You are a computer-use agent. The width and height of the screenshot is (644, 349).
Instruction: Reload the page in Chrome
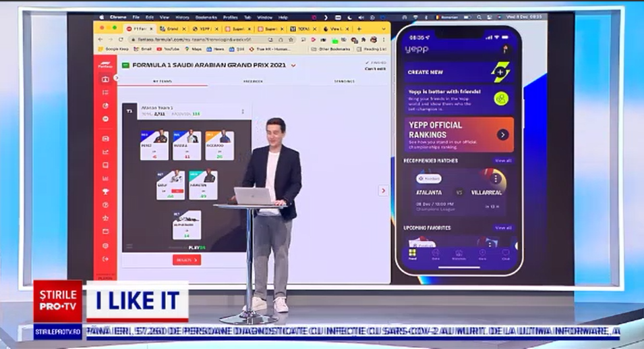pyautogui.click(x=119, y=40)
